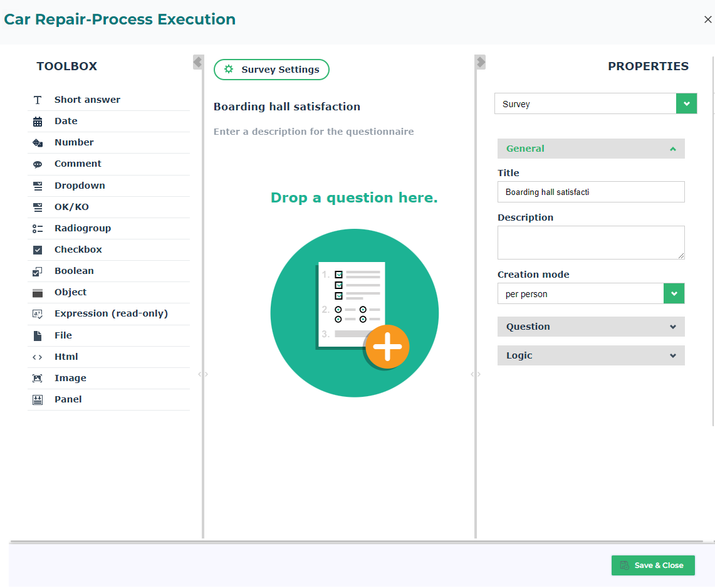Click the Checkbox tool icon

click(x=38, y=250)
